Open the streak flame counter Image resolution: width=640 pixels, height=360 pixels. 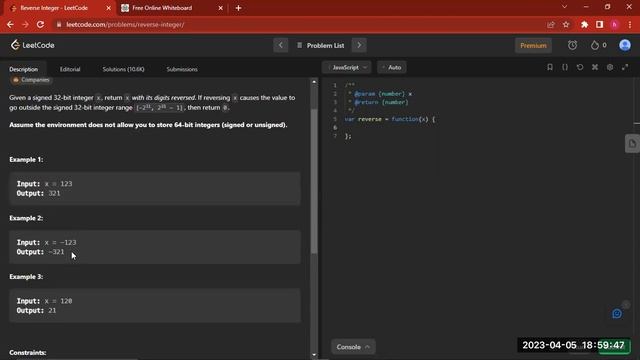tap(598, 45)
